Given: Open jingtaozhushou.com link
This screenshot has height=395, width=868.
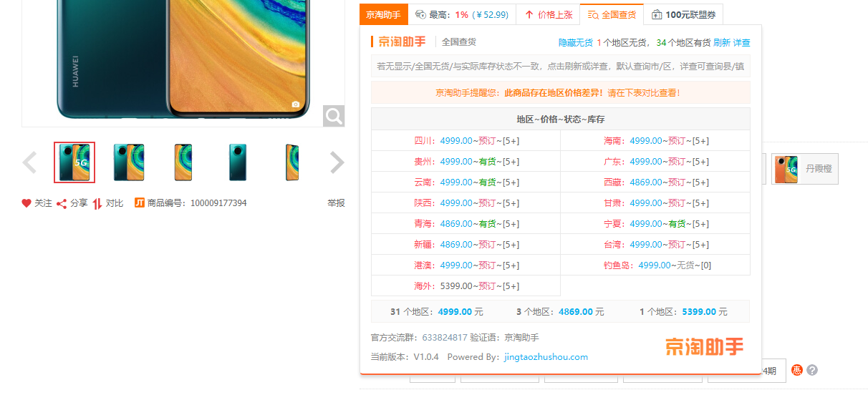Looking at the screenshot, I should coord(546,357).
